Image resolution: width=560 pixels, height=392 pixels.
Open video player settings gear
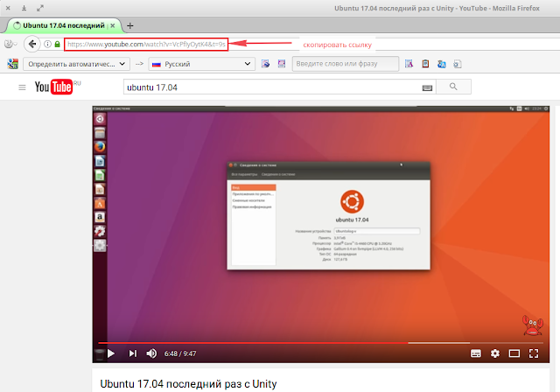pyautogui.click(x=495, y=353)
